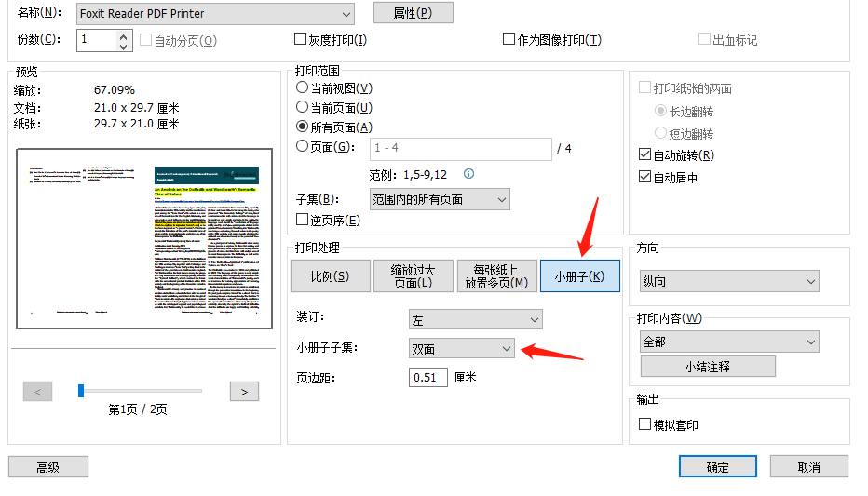Click the info icon beside page range example
Viewport: 868px width, 496px height.
(x=469, y=174)
